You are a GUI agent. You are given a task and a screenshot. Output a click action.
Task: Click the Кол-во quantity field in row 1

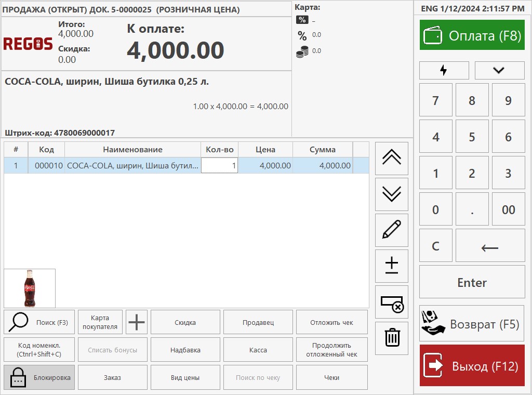click(x=219, y=166)
